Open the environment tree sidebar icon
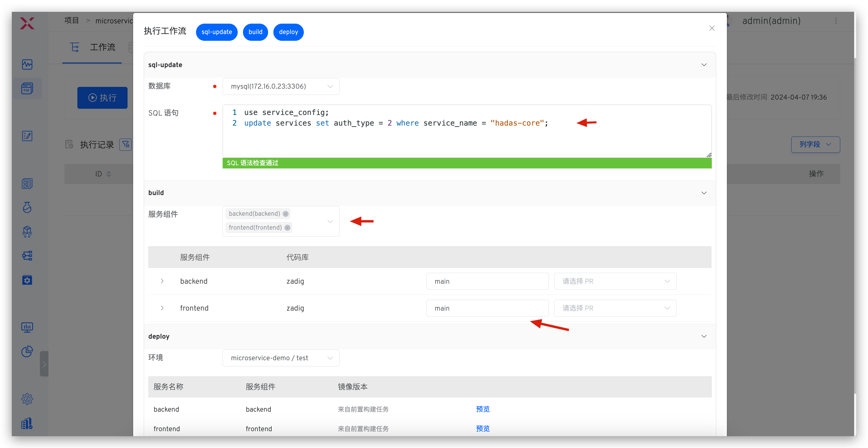Viewport: 868px width, 448px height. click(27, 256)
